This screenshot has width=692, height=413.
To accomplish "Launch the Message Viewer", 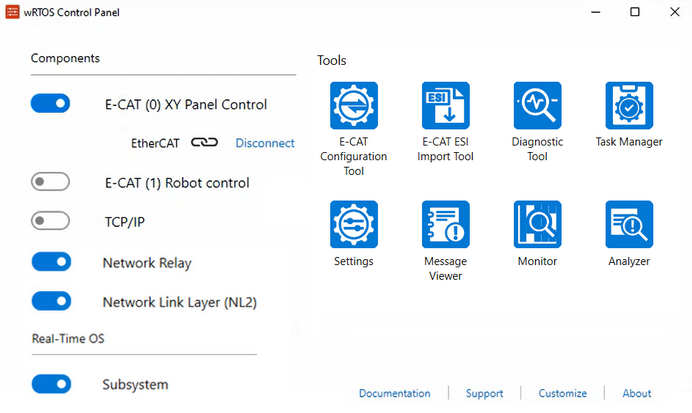I will click(445, 225).
